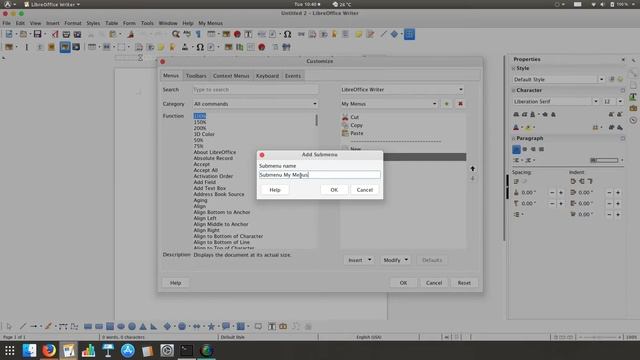The width and height of the screenshot is (640, 360).
Task: Click the Save document icon in toolbar
Action: [37, 34]
